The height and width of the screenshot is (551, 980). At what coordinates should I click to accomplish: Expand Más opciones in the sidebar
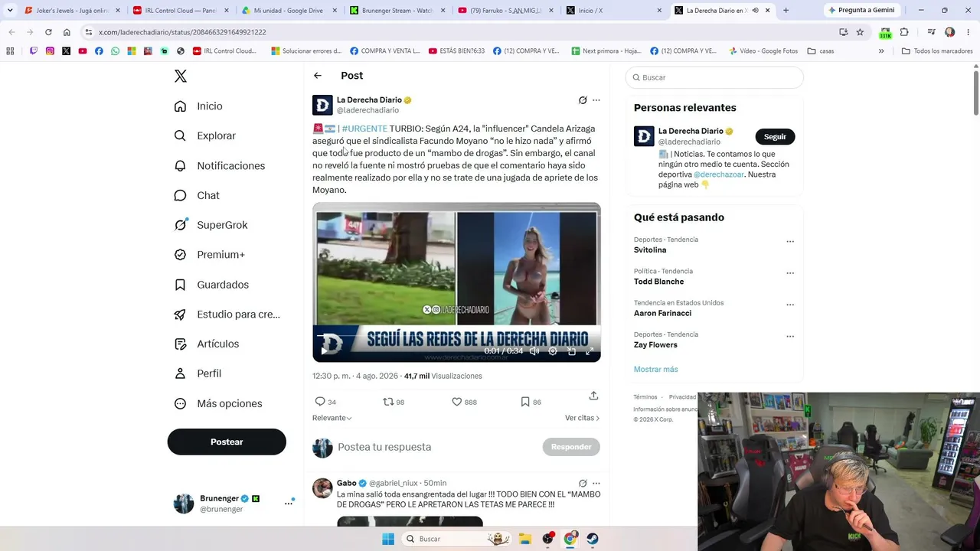pos(218,403)
